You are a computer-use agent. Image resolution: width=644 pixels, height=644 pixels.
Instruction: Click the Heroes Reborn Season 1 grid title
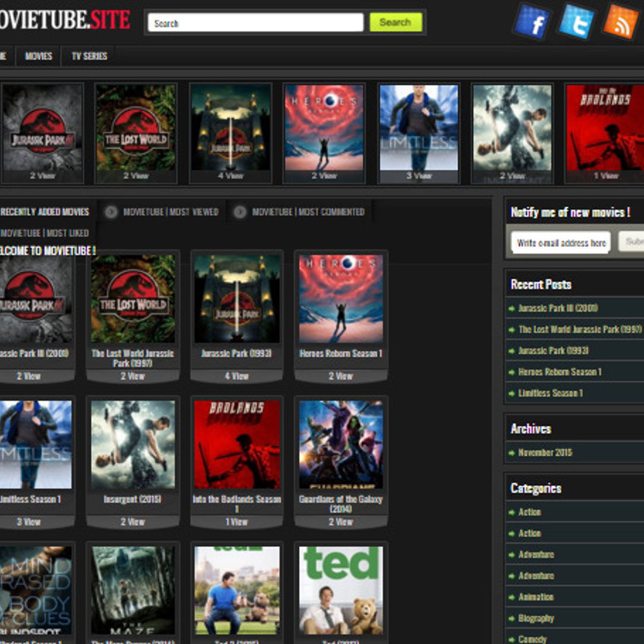tap(341, 354)
